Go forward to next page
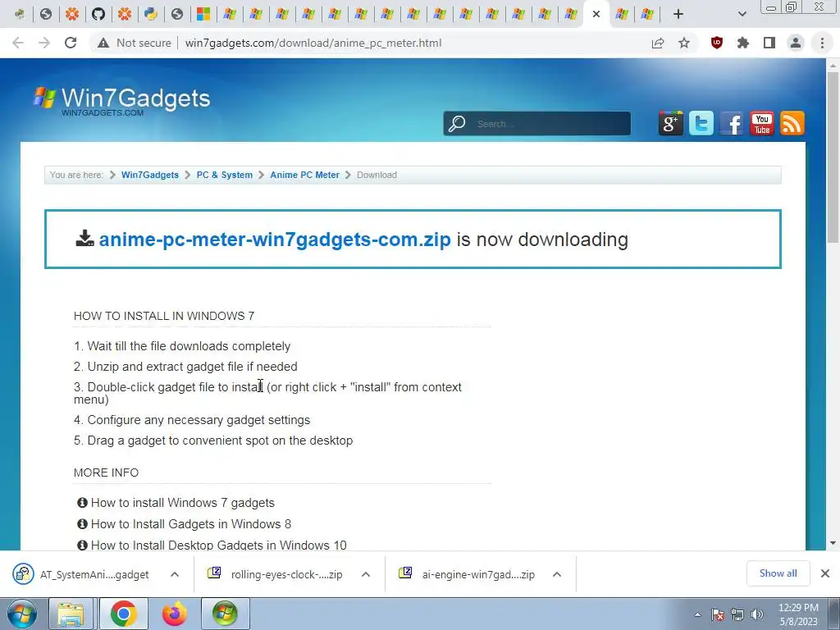 tap(44, 43)
